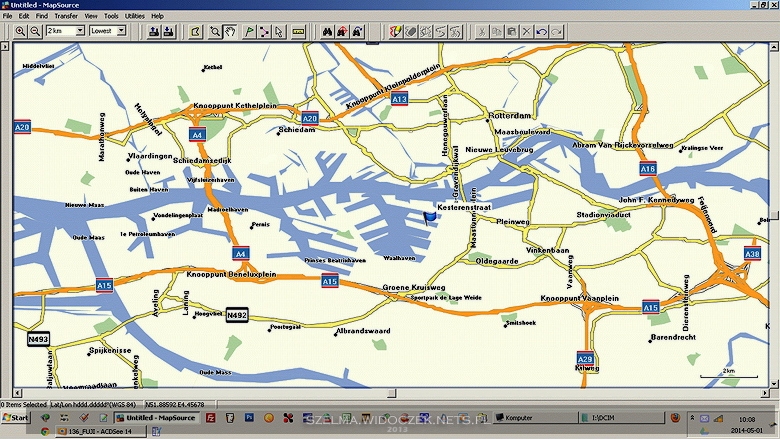
Task: Click the Komputer taskbar button
Action: click(536, 418)
